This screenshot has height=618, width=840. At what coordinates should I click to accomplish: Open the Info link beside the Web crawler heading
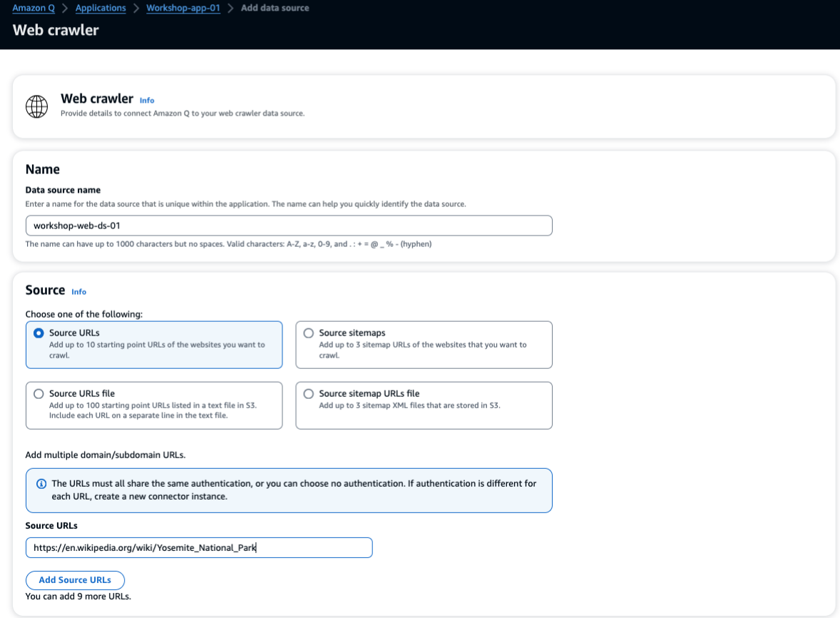pos(147,100)
